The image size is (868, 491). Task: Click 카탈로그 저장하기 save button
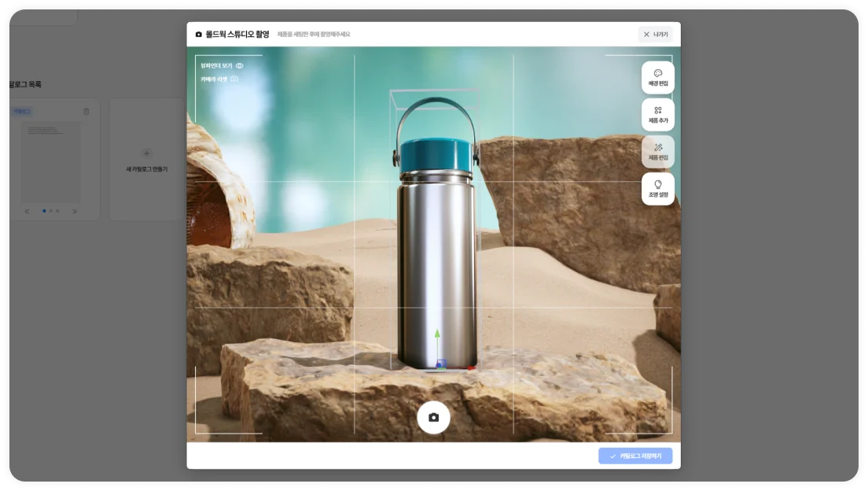634,456
